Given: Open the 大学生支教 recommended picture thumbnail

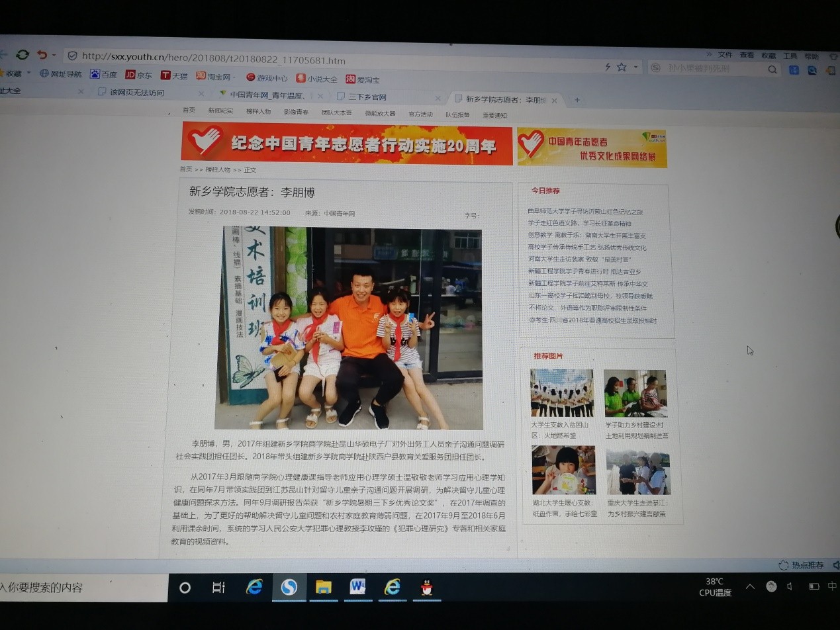Looking at the screenshot, I should pos(562,393).
